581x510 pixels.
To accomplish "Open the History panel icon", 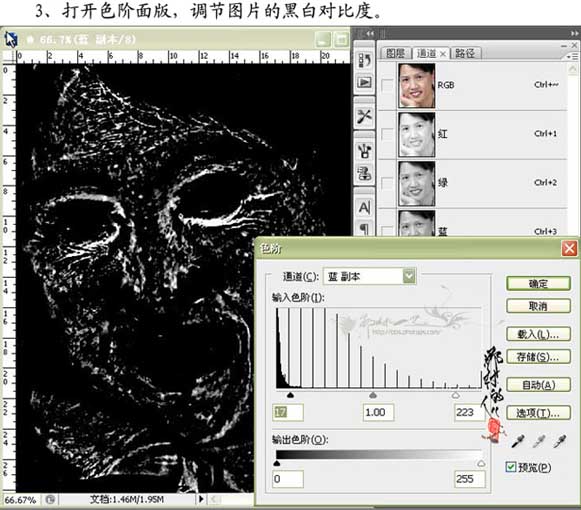I will pos(364,60).
